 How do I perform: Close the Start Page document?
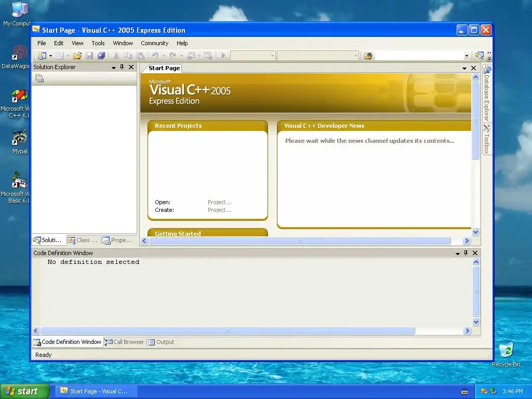(474, 68)
